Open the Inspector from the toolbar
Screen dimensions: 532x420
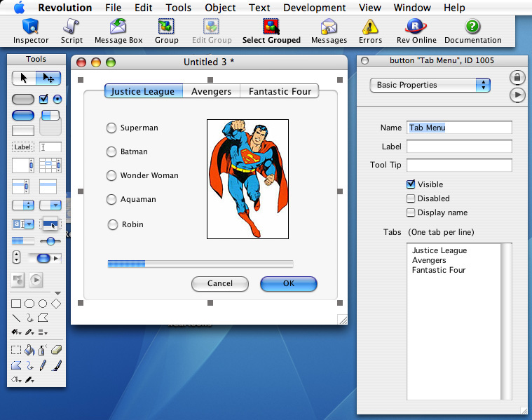pyautogui.click(x=31, y=32)
